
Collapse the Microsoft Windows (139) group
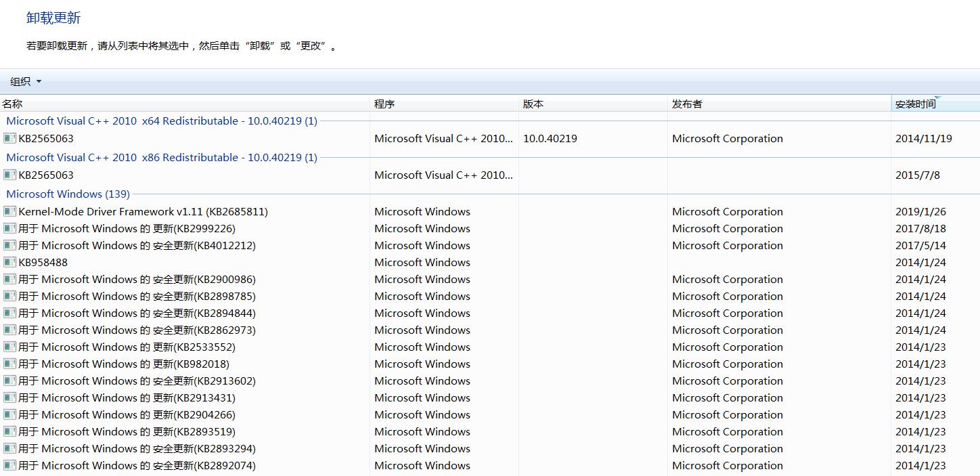point(68,194)
